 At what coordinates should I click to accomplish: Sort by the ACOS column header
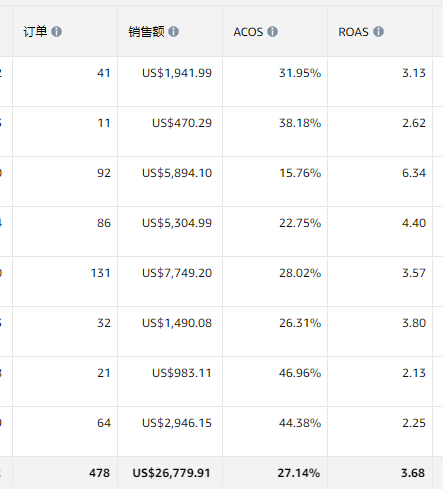pyautogui.click(x=248, y=32)
